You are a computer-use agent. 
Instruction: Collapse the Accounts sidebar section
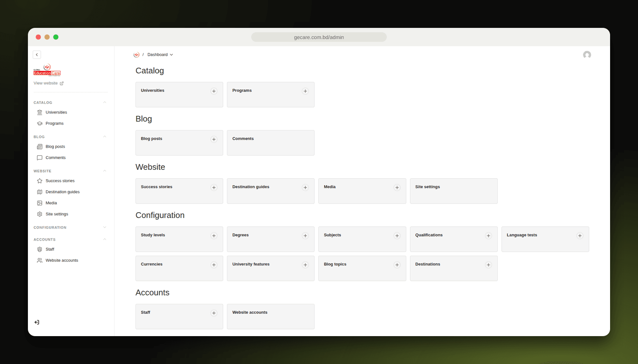coord(104,239)
